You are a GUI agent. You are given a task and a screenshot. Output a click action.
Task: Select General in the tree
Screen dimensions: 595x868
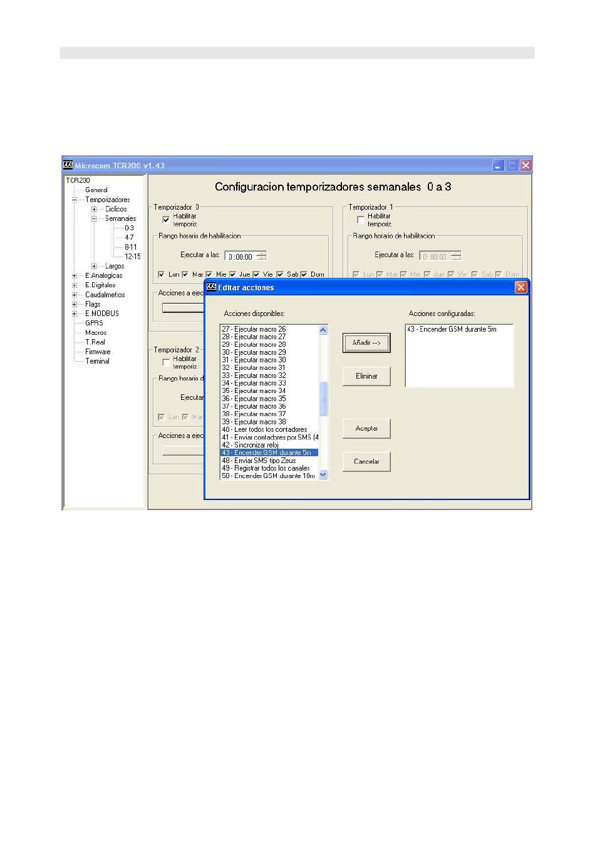tap(96, 190)
